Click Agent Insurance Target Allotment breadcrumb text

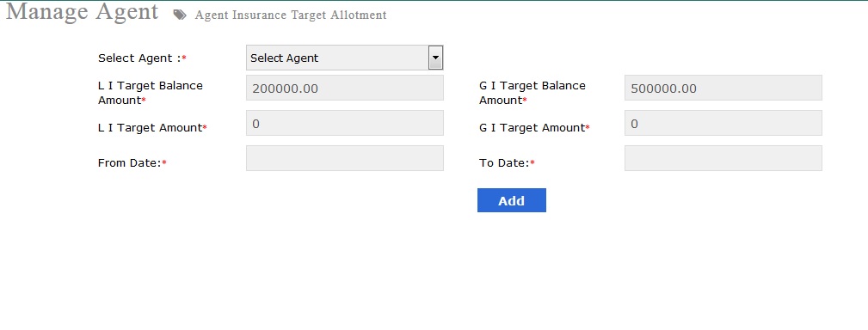291,15
